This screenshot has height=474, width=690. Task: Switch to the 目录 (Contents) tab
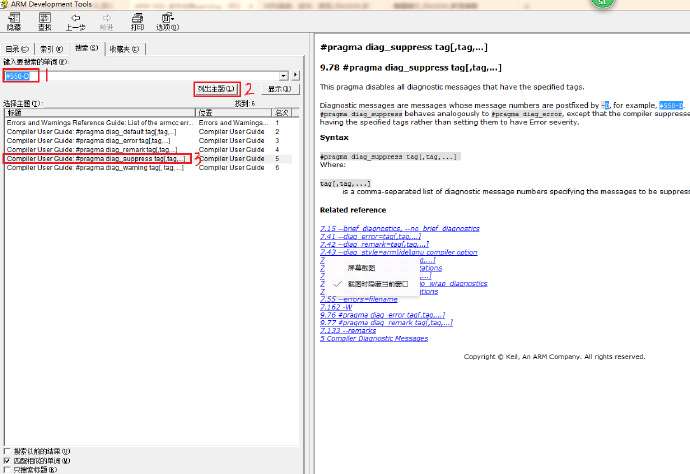coord(17,49)
